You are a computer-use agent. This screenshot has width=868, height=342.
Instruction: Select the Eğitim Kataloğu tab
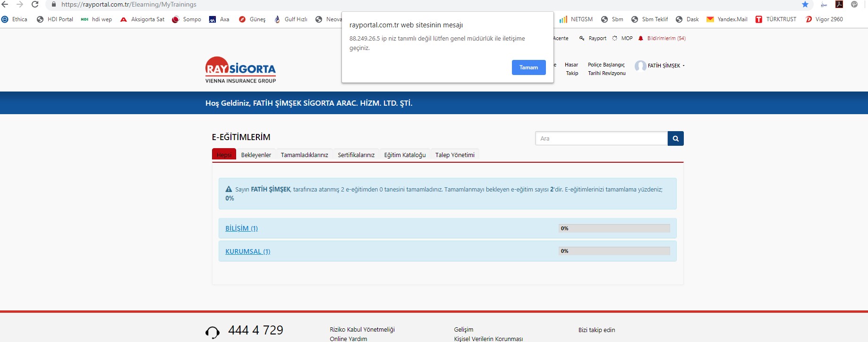click(405, 155)
